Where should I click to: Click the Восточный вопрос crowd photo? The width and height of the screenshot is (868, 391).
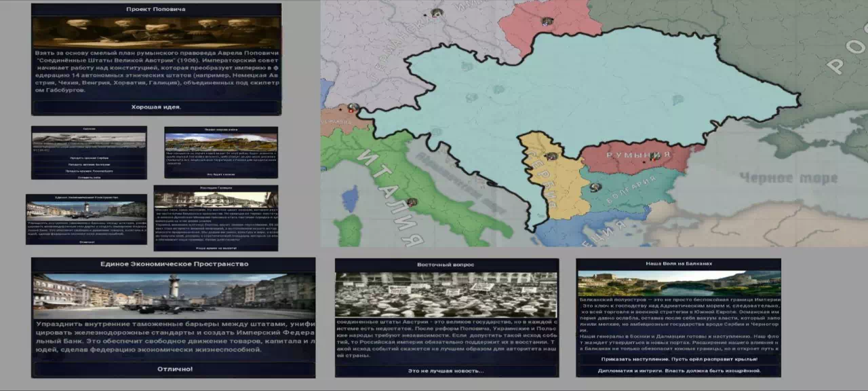[x=446, y=294]
